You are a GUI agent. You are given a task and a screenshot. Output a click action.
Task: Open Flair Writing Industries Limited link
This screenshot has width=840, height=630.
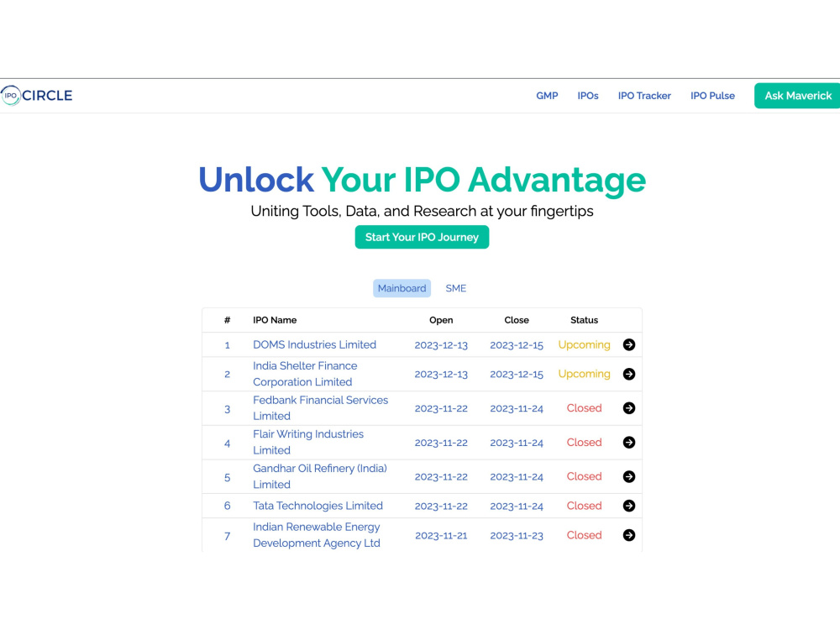[x=308, y=443]
